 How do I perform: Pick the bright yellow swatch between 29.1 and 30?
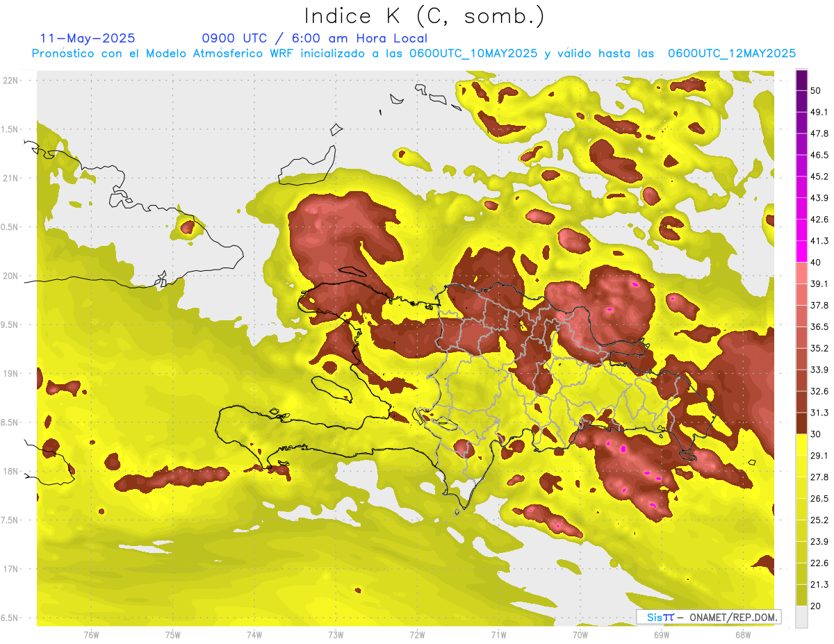click(801, 445)
